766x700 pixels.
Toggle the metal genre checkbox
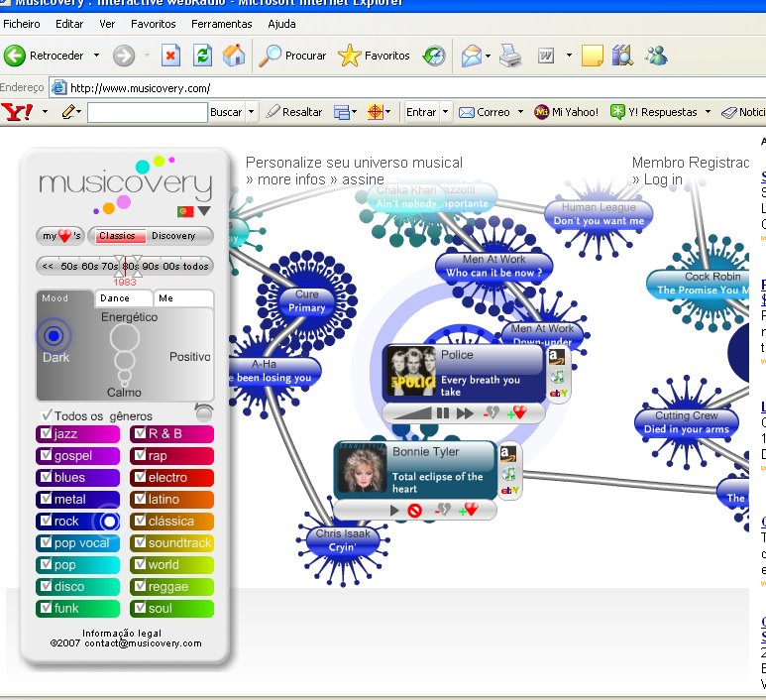tap(46, 498)
